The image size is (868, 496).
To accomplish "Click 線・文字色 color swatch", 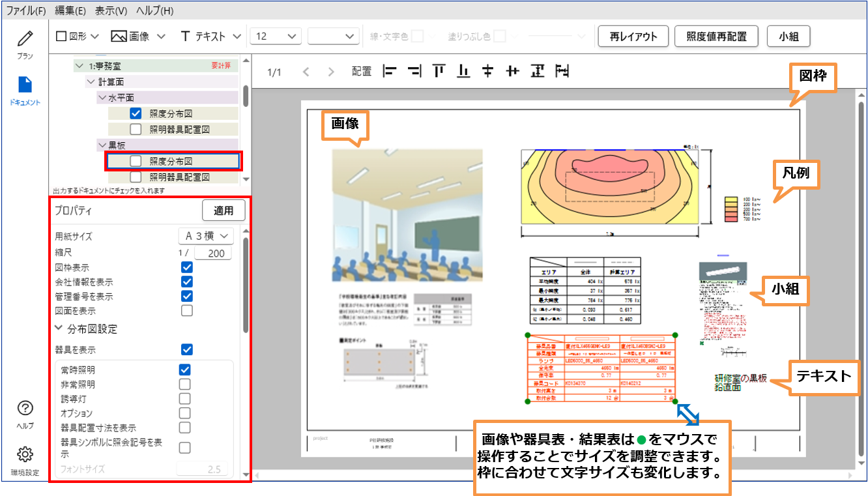I will 417,36.
